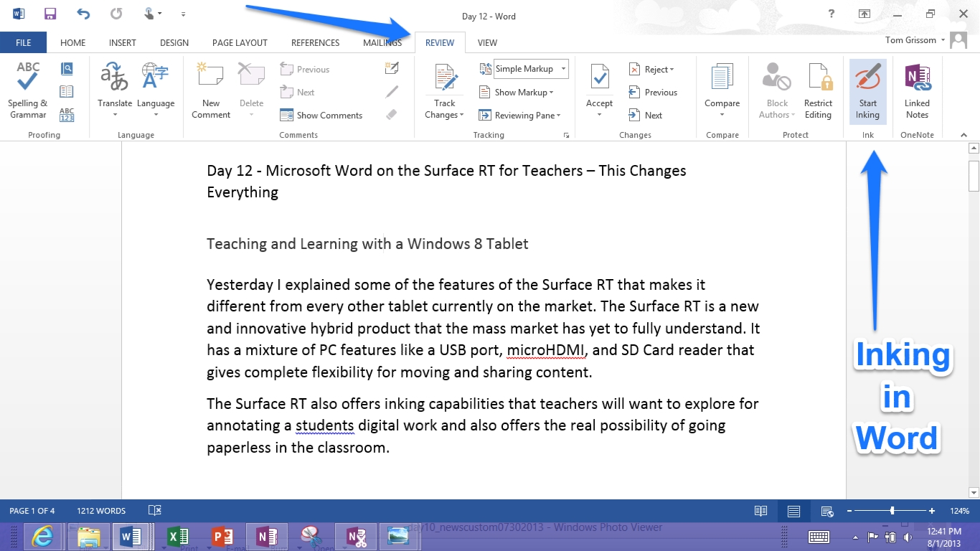
Task: Zoom out with the minus button
Action: pyautogui.click(x=849, y=511)
